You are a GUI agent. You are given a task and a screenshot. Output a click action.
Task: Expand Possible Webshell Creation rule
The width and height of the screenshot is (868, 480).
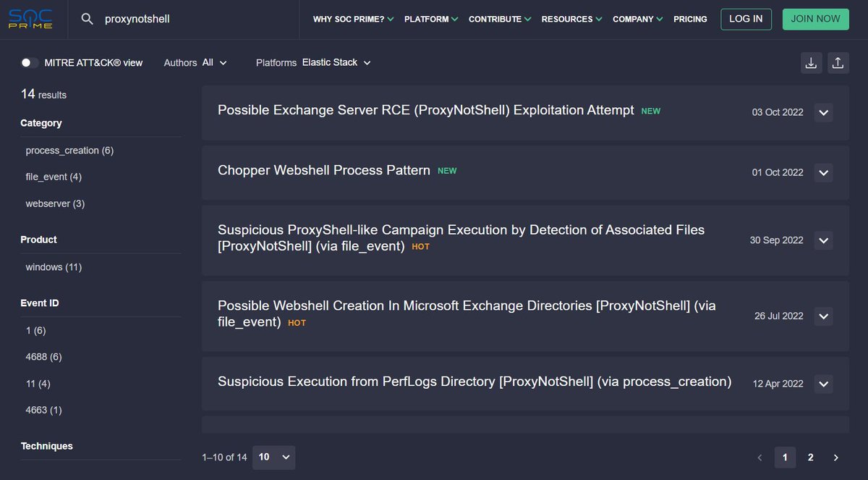(x=824, y=316)
